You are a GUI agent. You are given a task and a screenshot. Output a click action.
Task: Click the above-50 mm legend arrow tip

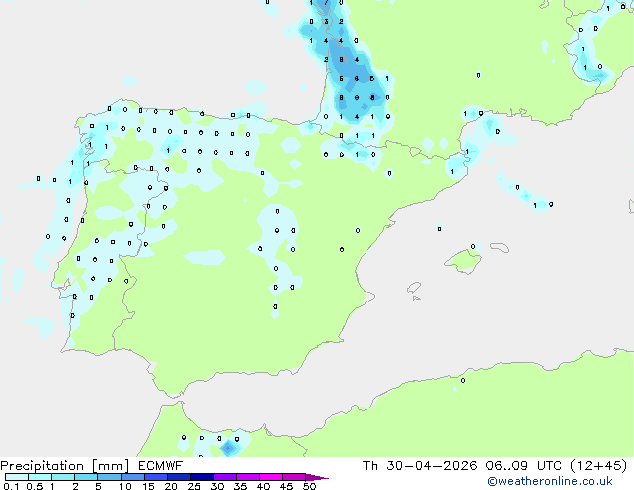pyautogui.click(x=317, y=477)
